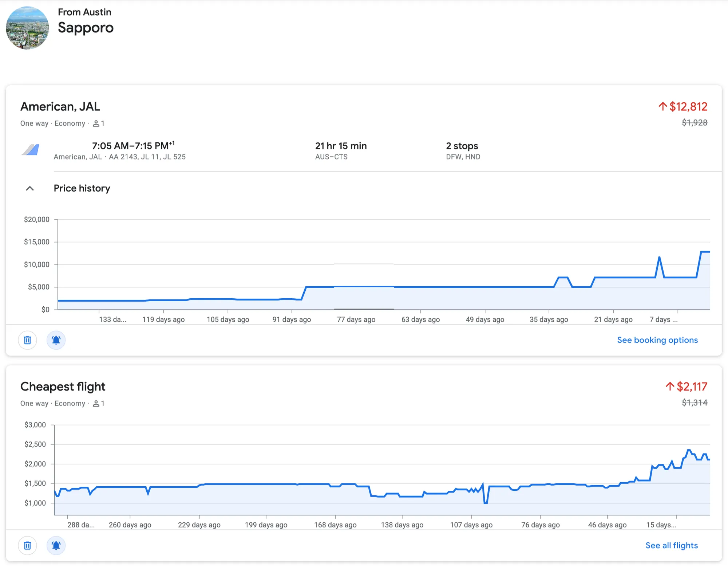The width and height of the screenshot is (728, 569).
Task: Click the $2,500 y-axis label
Action: [35, 444]
